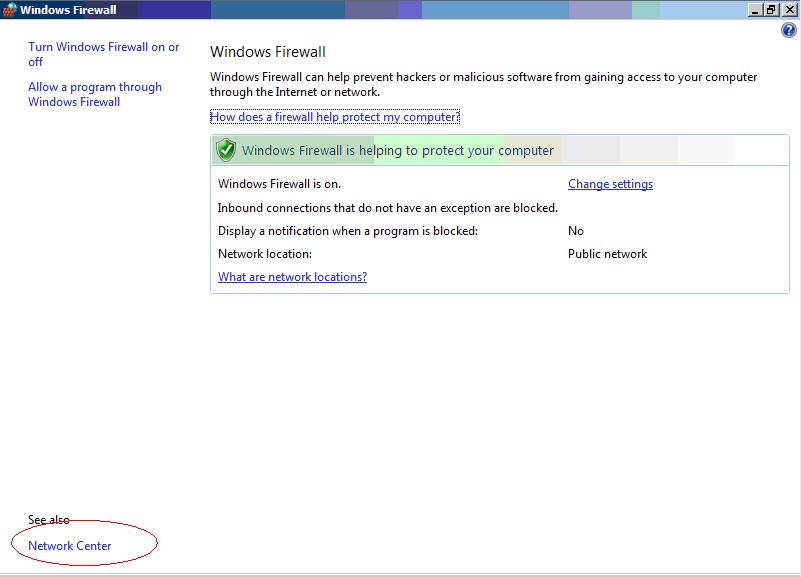Open 'How does a firewall help protect' link
This screenshot has width=801, height=577.
click(x=335, y=117)
